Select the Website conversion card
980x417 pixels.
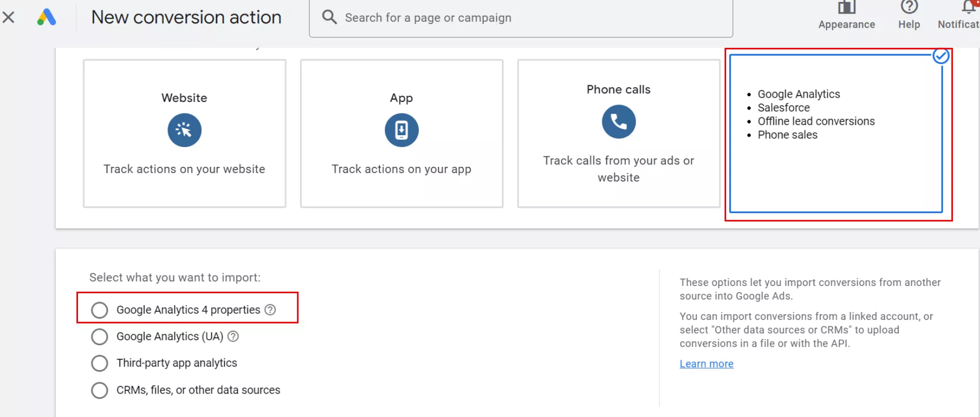185,134
